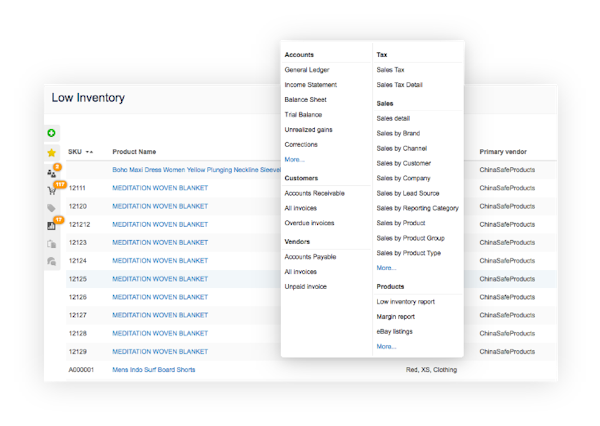Click SKU cell 12127
The width and height of the screenshot is (600, 426).
click(x=78, y=315)
